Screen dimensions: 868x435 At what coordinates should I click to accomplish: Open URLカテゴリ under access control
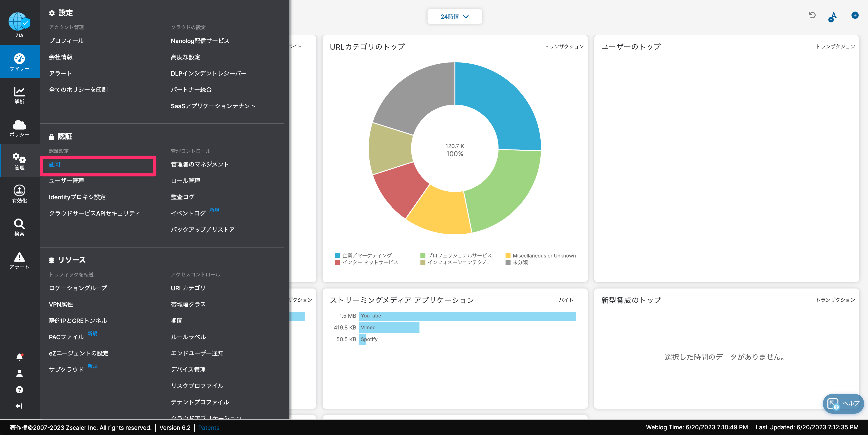(188, 288)
